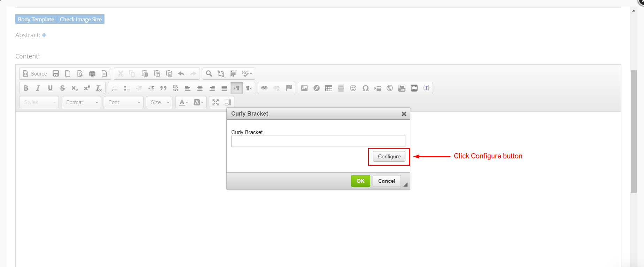Center align the text

[x=200, y=88]
